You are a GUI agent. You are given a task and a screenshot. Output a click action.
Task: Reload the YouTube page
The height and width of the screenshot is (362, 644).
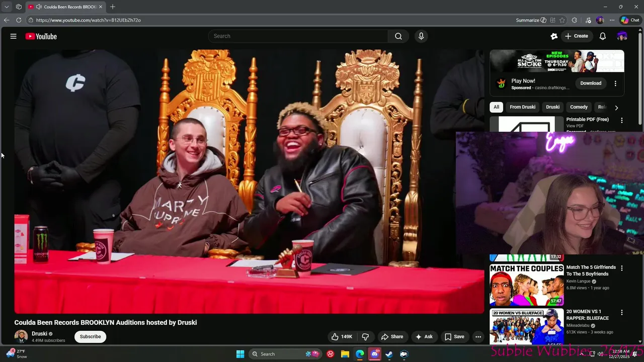pyautogui.click(x=19, y=20)
